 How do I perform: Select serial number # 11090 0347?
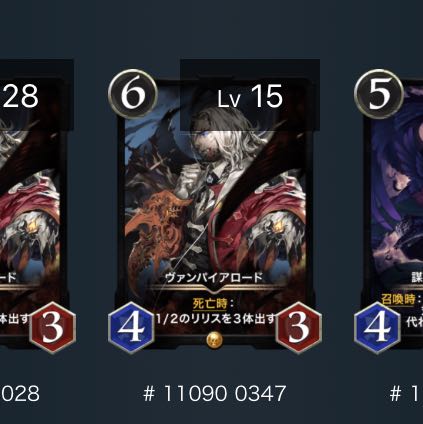click(x=214, y=393)
